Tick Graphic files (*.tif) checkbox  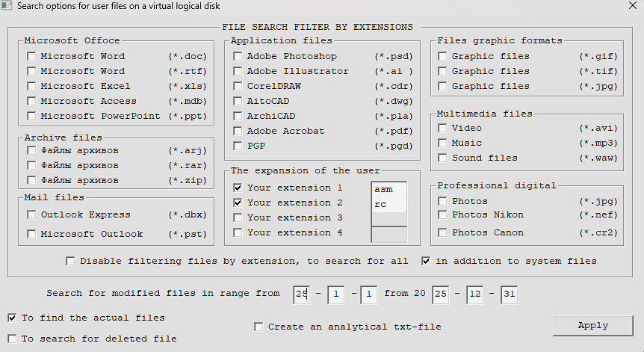click(x=442, y=71)
